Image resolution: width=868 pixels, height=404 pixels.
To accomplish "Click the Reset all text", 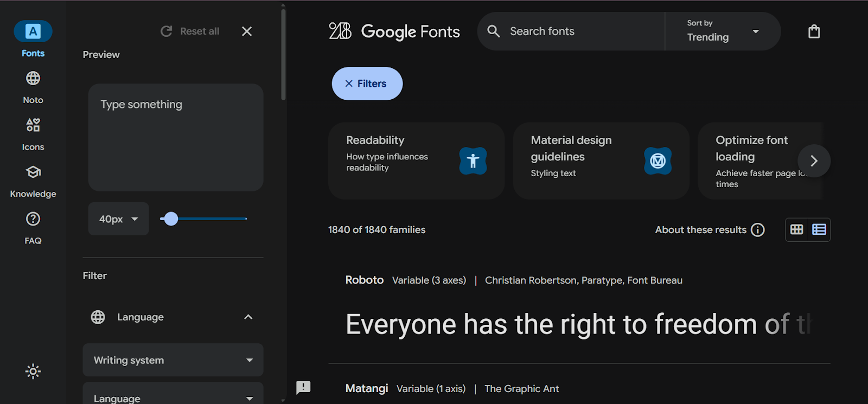I will [200, 31].
